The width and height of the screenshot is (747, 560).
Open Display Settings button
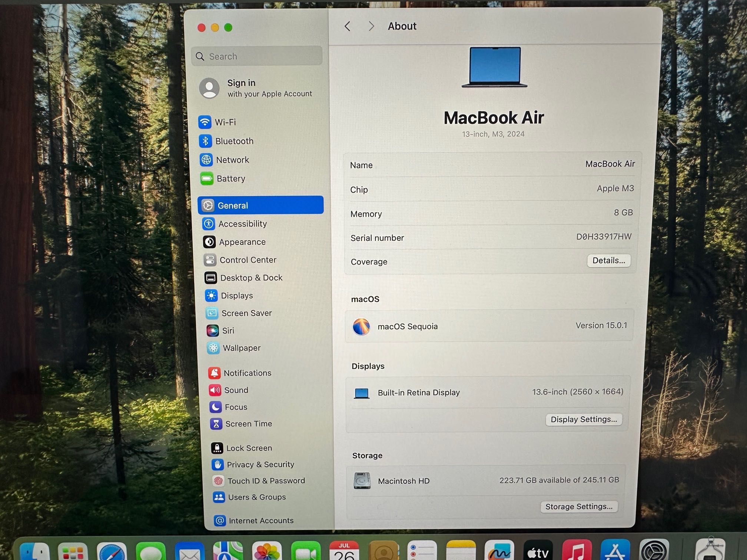pos(584,419)
